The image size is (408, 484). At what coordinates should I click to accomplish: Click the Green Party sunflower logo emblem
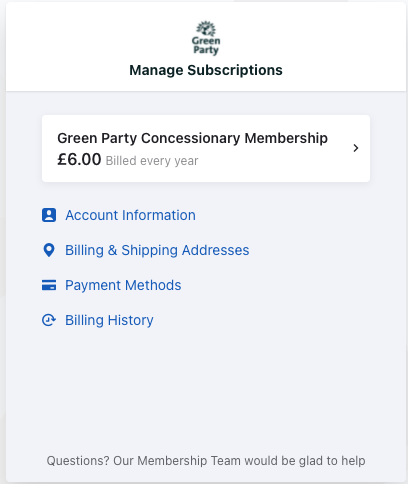click(x=206, y=29)
